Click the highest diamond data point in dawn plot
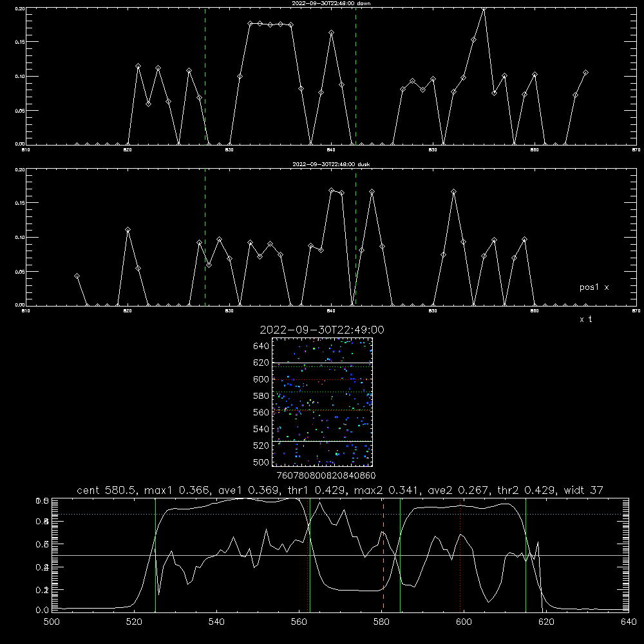644x644 pixels. pyautogui.click(x=484, y=8)
